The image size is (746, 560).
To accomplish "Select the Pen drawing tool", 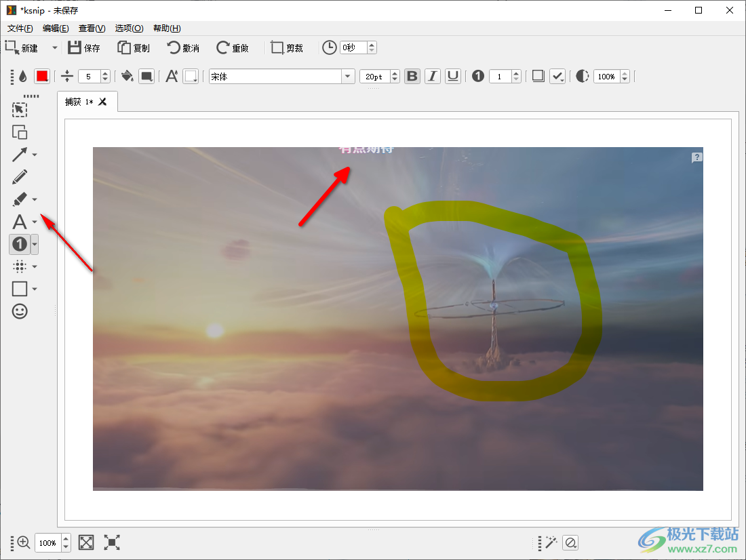I will tap(20, 178).
